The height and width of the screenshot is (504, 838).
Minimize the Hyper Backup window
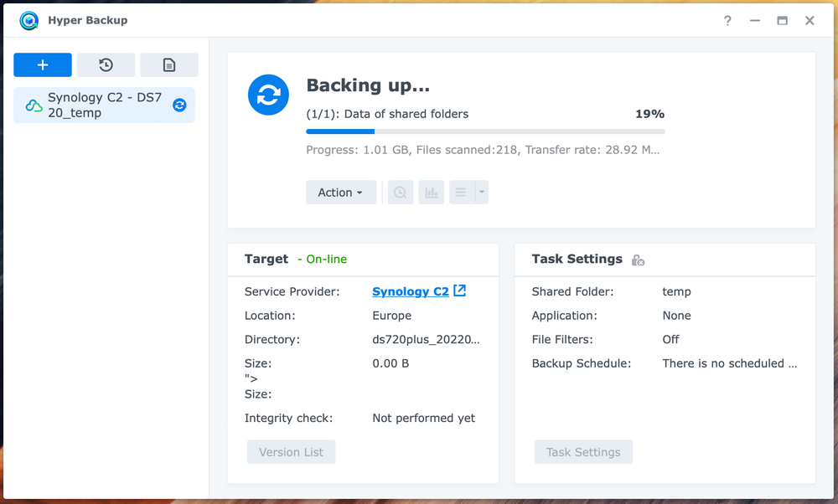click(x=755, y=20)
